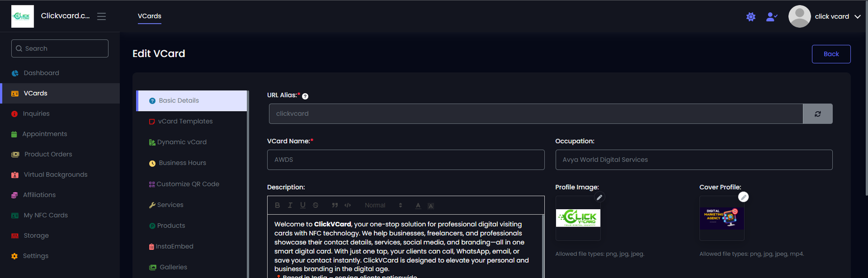This screenshot has height=278, width=868.
Task: Toggle bold formatting in description editor
Action: point(277,205)
